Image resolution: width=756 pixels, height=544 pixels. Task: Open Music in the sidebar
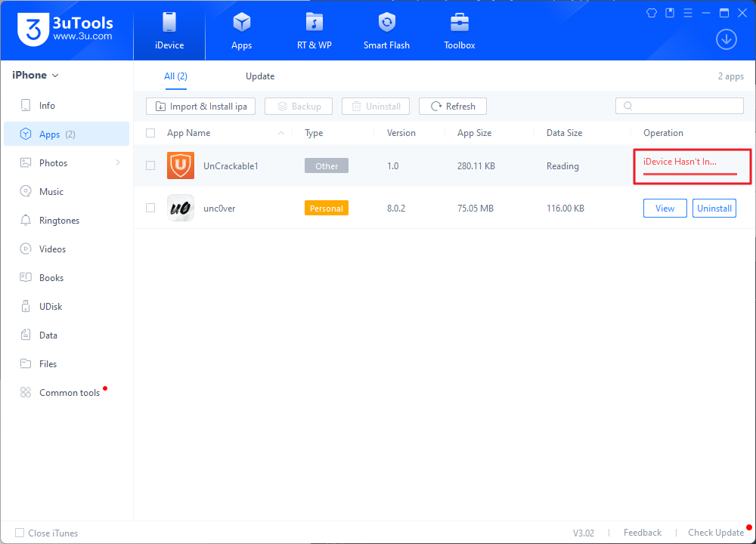click(67, 192)
